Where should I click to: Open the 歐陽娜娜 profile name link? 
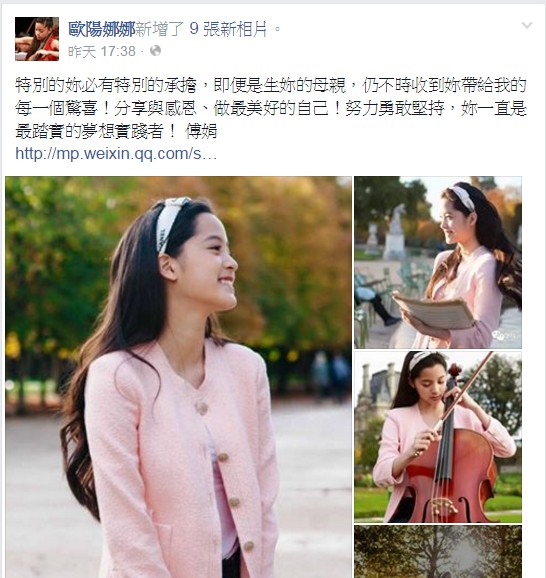[x=101, y=29]
